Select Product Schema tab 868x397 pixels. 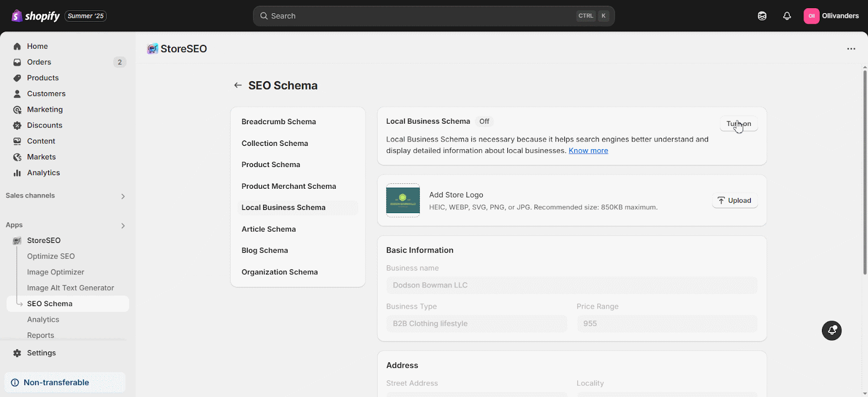(x=298, y=164)
